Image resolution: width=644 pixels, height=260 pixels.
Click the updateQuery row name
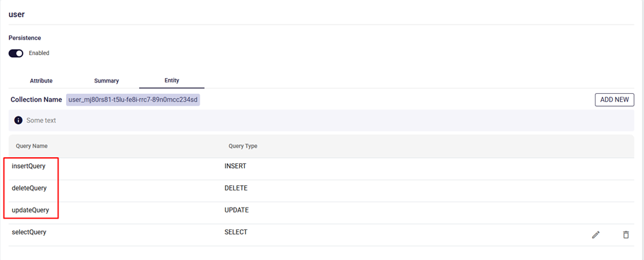(x=31, y=210)
